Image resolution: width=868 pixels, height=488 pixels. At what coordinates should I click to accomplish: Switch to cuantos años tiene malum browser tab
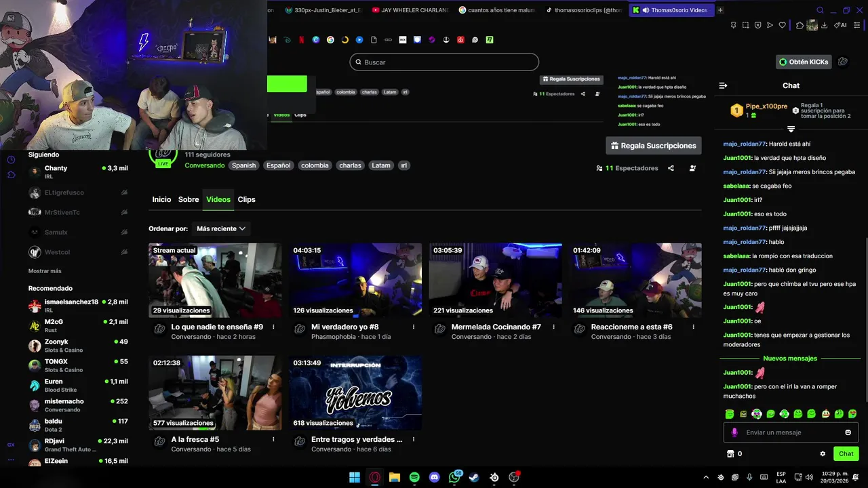point(496,10)
